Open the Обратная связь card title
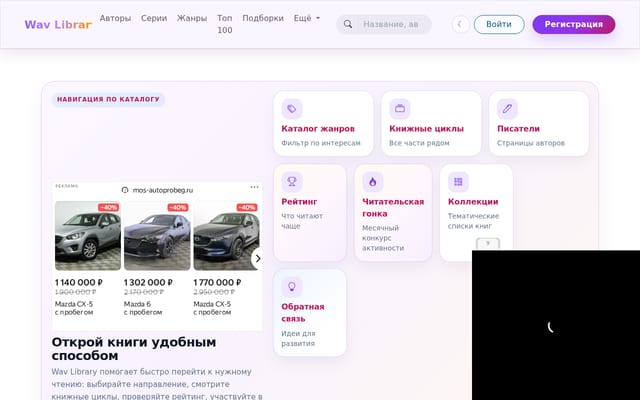This screenshot has height=400, width=640. pyautogui.click(x=303, y=313)
